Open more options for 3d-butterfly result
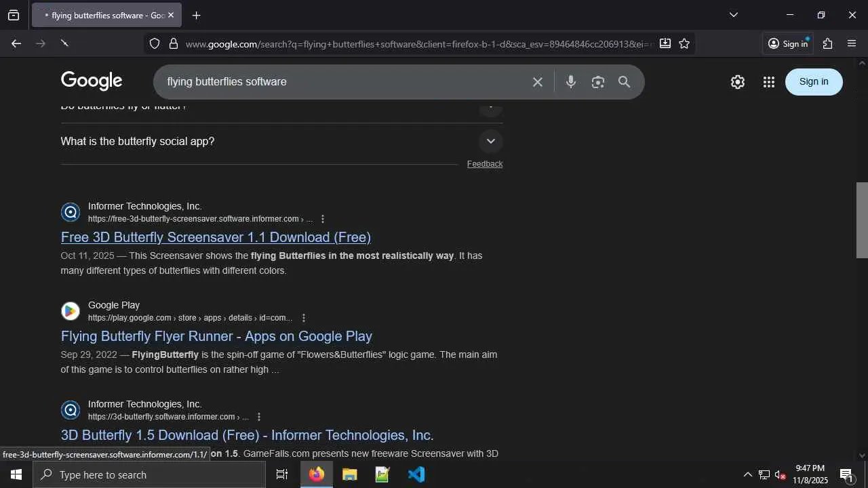This screenshot has height=488, width=868. coord(259,417)
